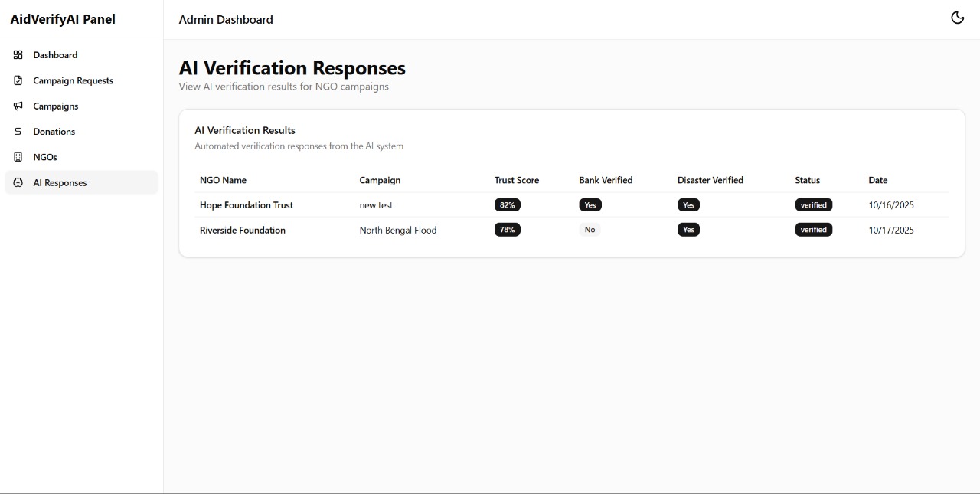The image size is (980, 494).
Task: Click the Campaign Requests document icon
Action: pyautogui.click(x=18, y=80)
